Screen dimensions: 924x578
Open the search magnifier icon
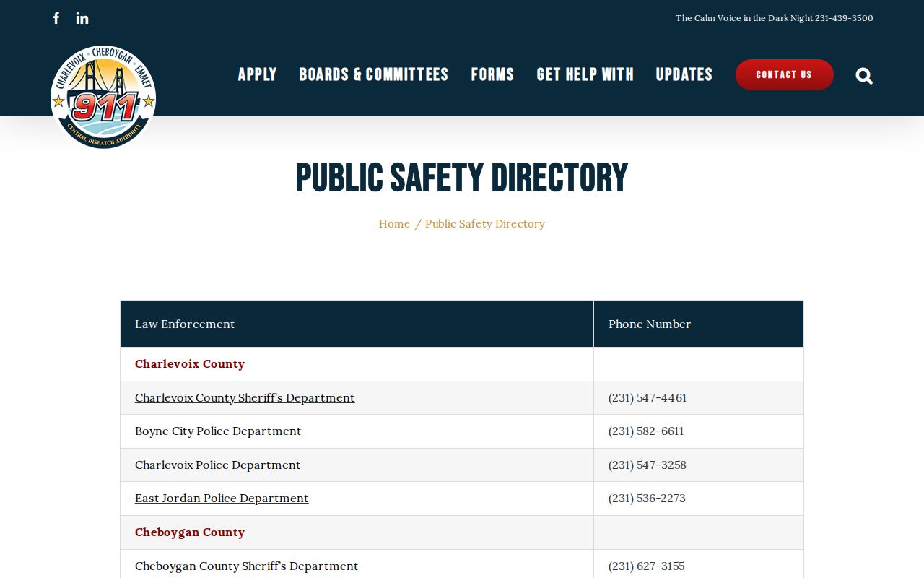click(864, 75)
